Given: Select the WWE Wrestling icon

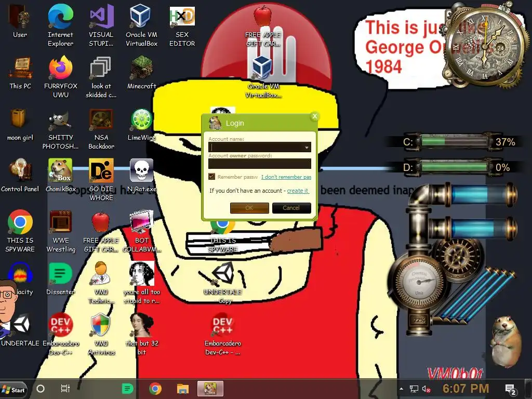Looking at the screenshot, I should (60, 231).
